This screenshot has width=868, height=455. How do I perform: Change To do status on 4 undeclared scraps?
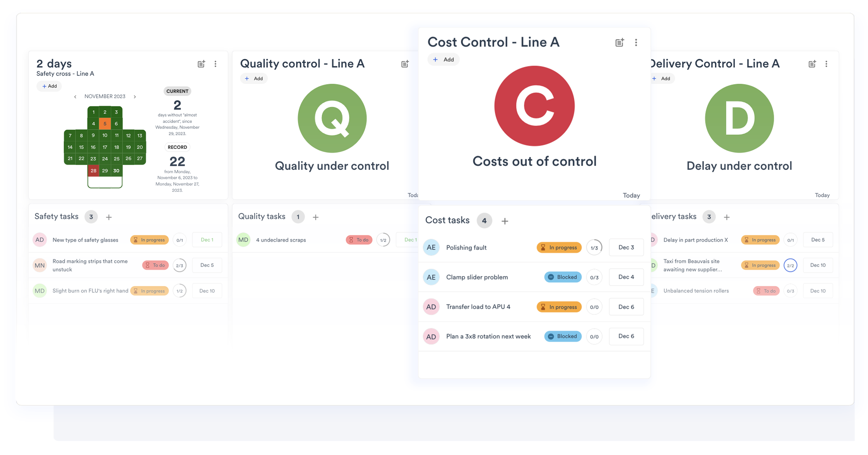click(x=359, y=240)
